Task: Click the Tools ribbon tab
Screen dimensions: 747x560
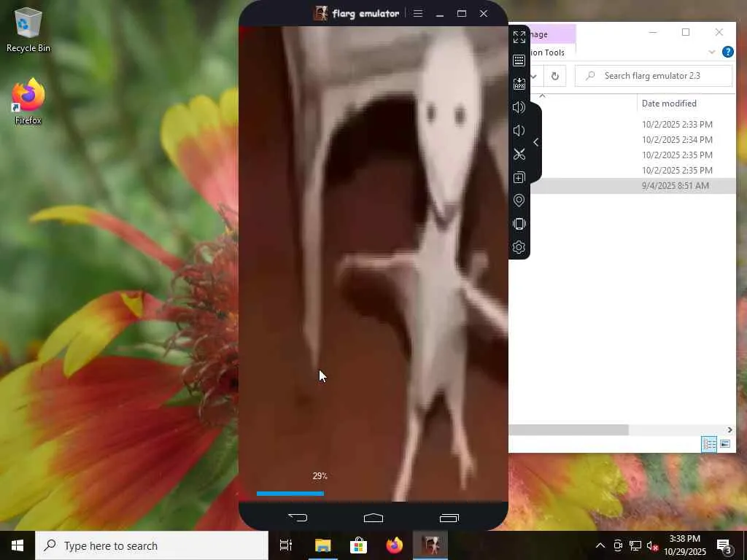Action: (547, 52)
